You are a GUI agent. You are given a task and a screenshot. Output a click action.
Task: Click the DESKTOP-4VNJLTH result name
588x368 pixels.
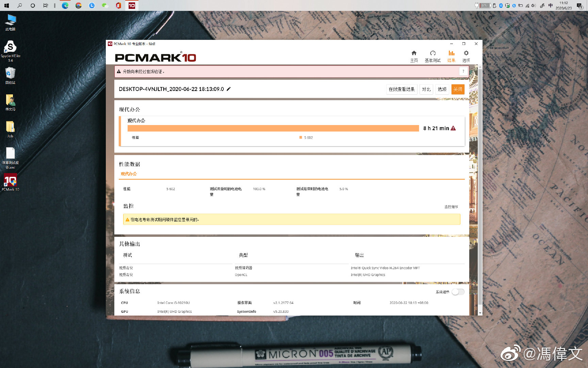(171, 89)
